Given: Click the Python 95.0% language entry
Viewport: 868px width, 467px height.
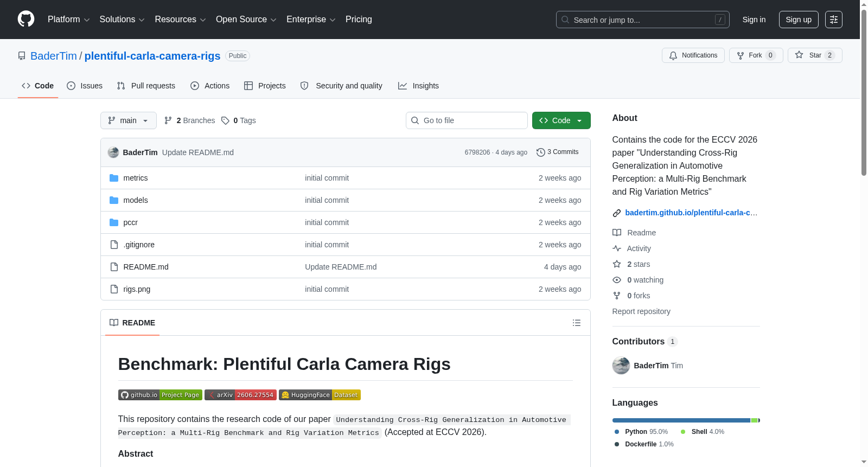Looking at the screenshot, I should tap(641, 432).
